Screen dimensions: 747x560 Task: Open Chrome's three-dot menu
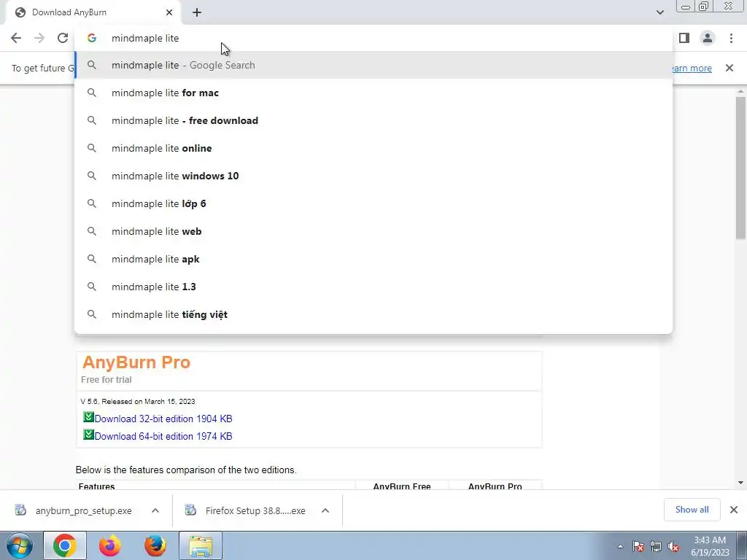[731, 38]
